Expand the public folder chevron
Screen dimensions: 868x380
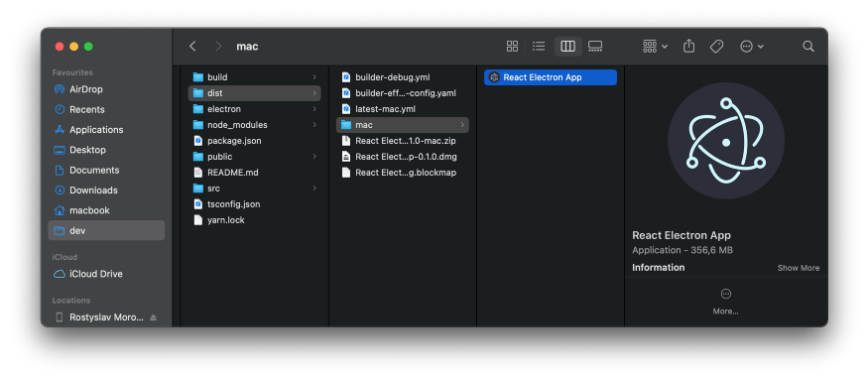314,157
